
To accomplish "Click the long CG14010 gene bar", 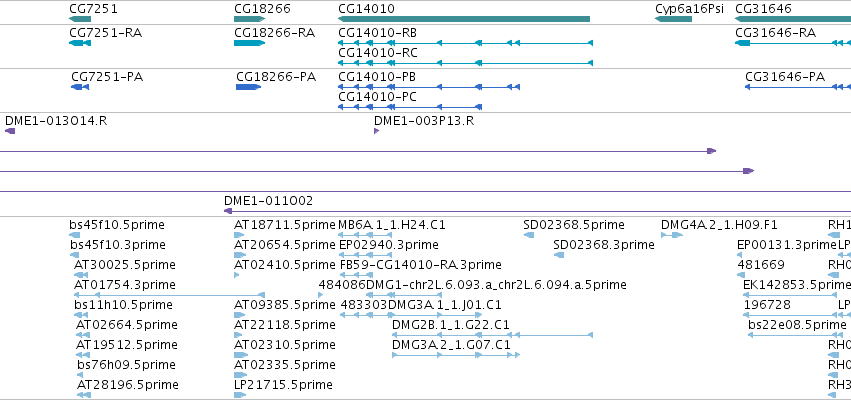I will click(x=464, y=19).
